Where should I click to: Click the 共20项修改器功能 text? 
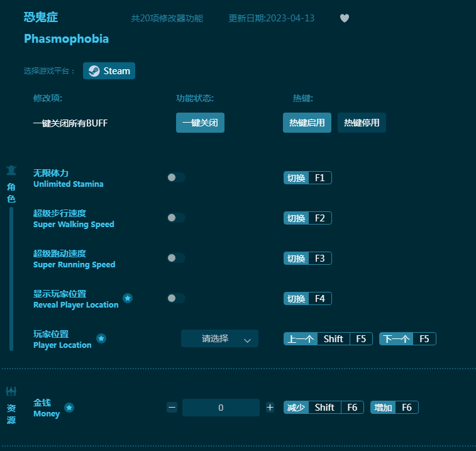point(167,18)
